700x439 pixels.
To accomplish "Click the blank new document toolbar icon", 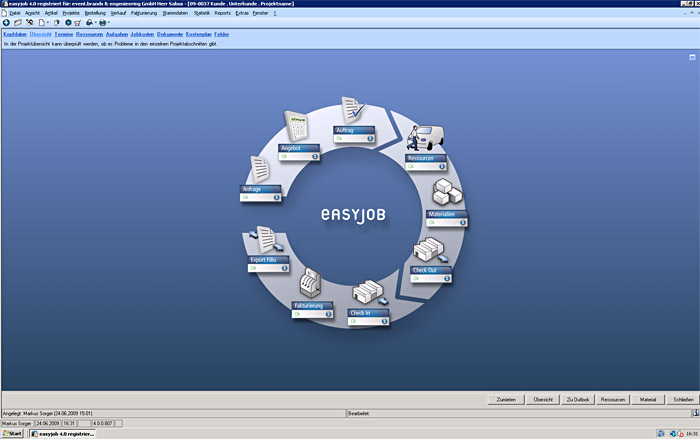I will [42, 22].
